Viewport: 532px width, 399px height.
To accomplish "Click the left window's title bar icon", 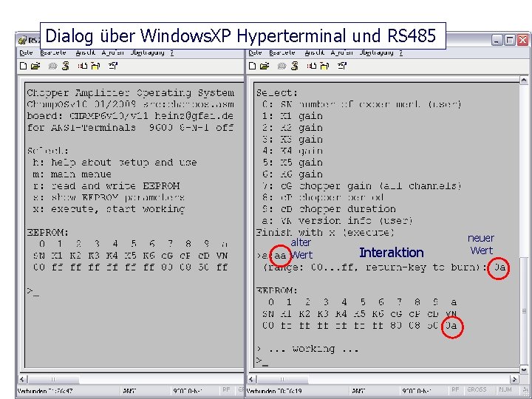I will (x=22, y=40).
